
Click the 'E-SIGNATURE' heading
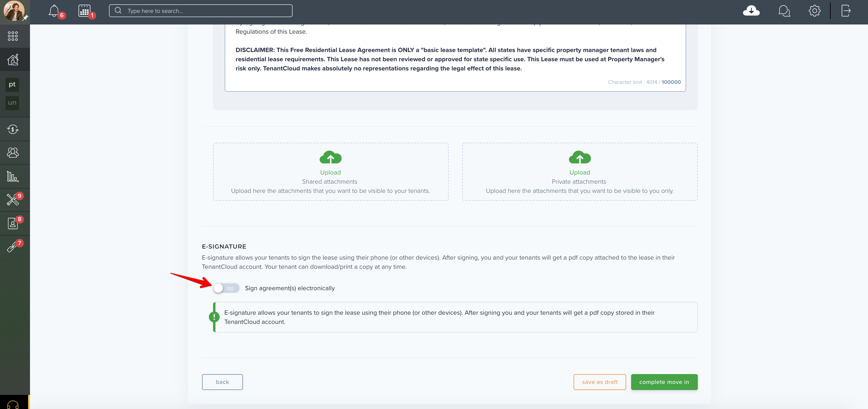coord(224,246)
